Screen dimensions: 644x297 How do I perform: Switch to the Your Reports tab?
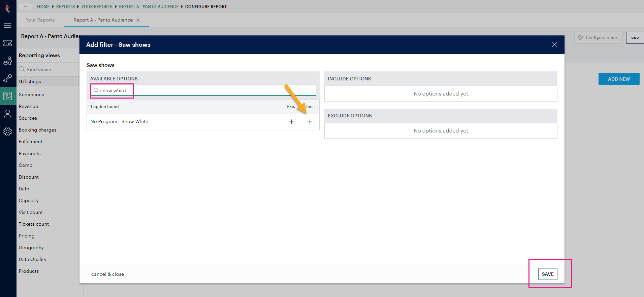pyautogui.click(x=40, y=20)
